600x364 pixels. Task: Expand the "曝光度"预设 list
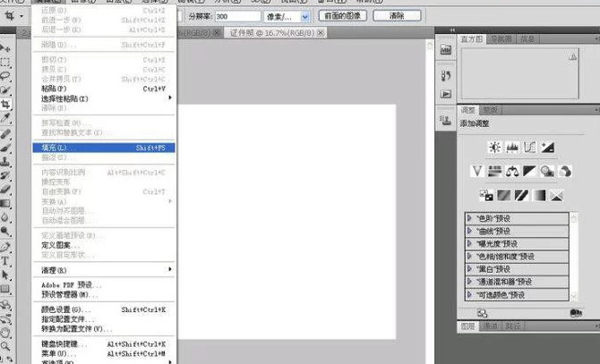(x=469, y=243)
